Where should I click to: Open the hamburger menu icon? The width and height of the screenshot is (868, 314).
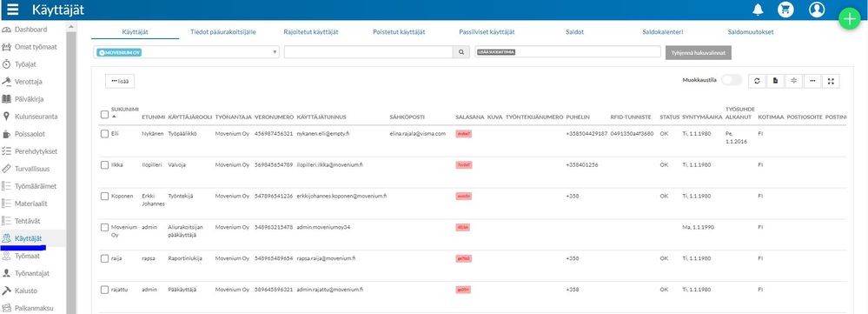pos(13,10)
